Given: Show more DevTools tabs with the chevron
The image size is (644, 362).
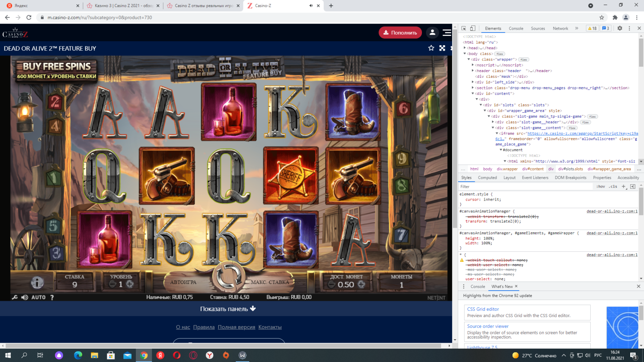Looking at the screenshot, I should [577, 28].
